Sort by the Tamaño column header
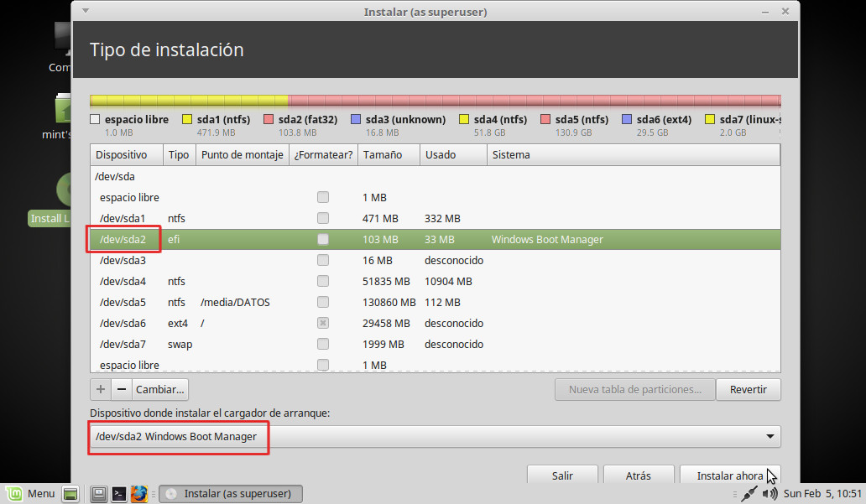This screenshot has height=504, width=866. [388, 155]
